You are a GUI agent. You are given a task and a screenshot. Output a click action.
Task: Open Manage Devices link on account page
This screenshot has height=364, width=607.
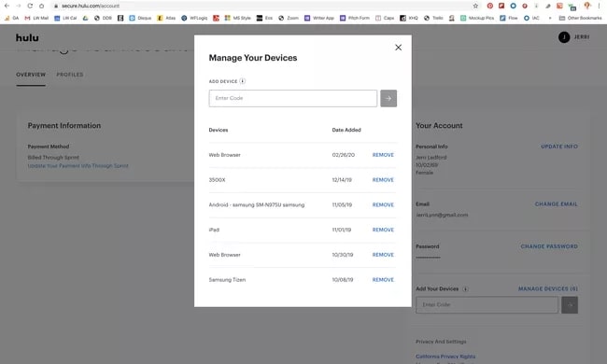coord(548,288)
